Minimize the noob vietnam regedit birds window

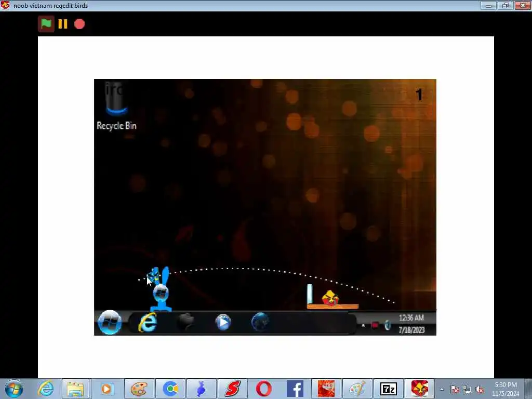(488, 5)
